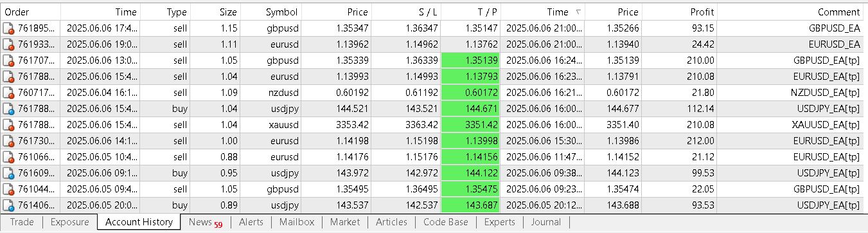Open the Journal tab
Screen dimensions: 868x233
(545, 222)
